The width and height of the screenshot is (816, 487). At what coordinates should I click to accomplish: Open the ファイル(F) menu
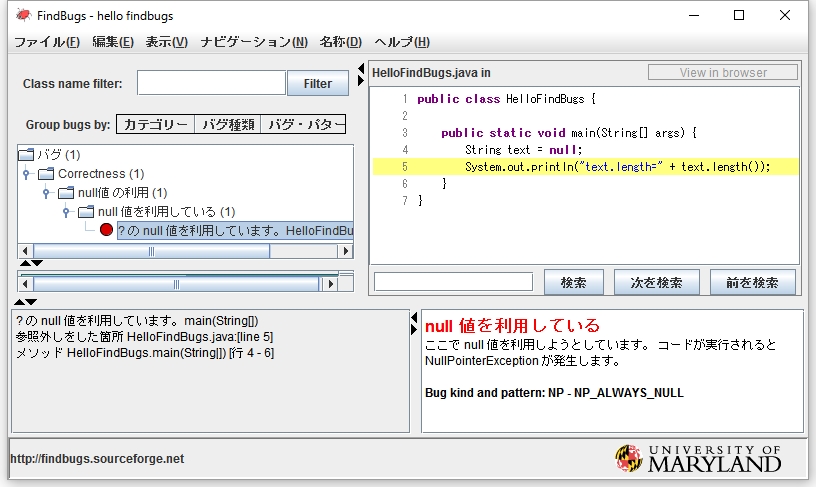coord(47,42)
